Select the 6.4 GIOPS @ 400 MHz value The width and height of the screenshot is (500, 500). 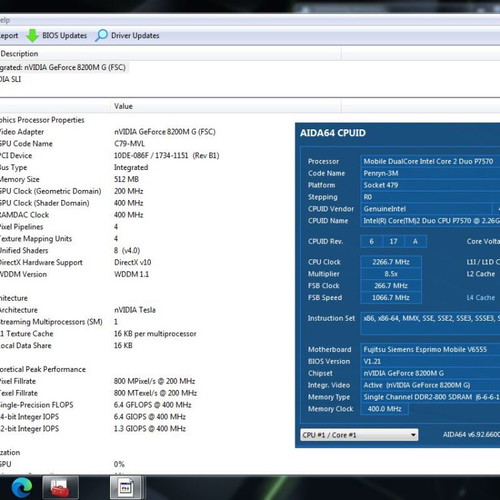click(x=150, y=417)
